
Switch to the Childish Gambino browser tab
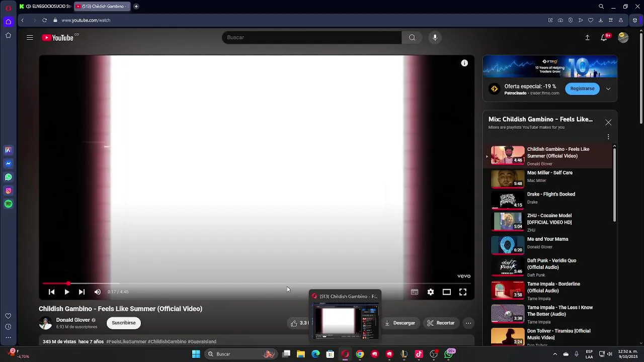coord(102,7)
